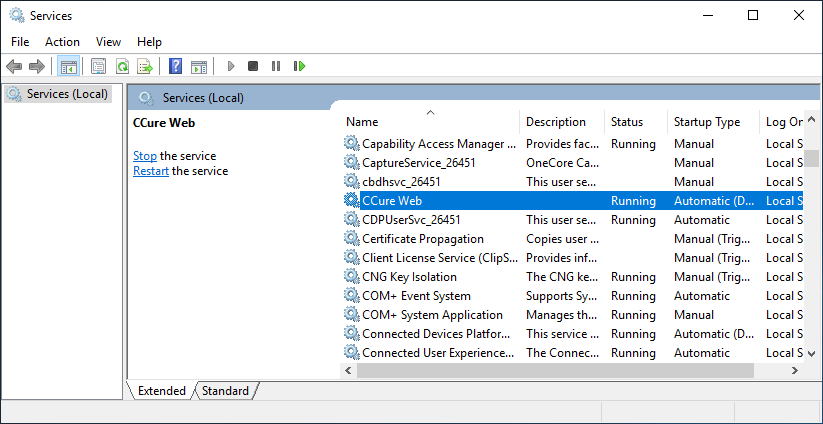Sort services by the Name column header
The width and height of the screenshot is (823, 424).
click(430, 122)
